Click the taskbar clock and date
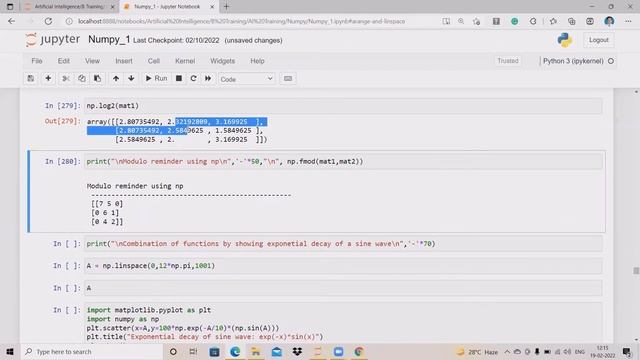 coord(603,351)
